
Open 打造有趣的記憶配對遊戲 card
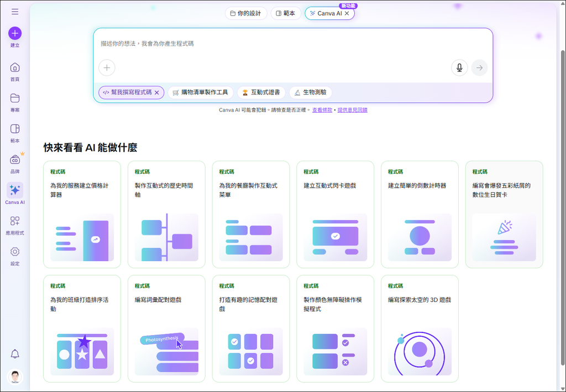[x=251, y=329]
